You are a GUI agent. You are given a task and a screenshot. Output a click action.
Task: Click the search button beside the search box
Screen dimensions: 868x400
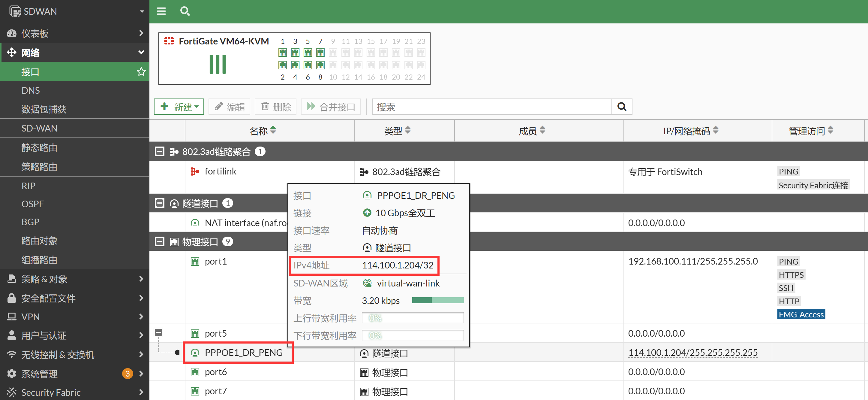(622, 107)
